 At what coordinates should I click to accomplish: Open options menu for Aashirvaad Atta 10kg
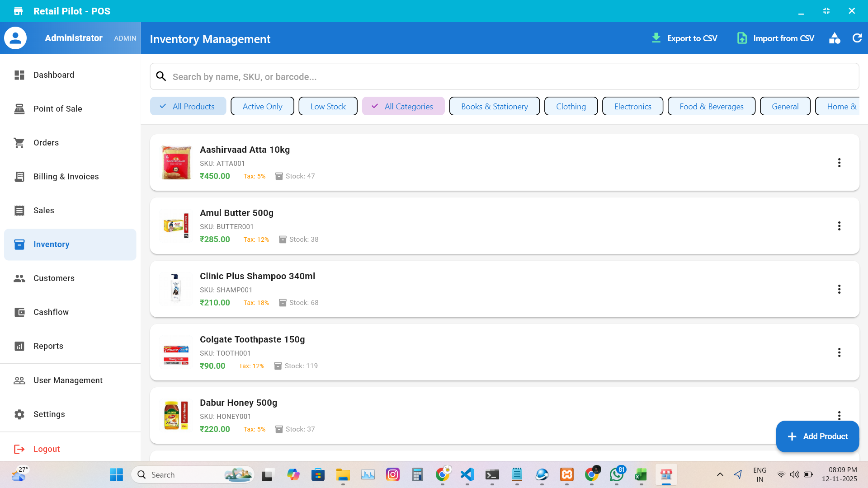tap(839, 163)
